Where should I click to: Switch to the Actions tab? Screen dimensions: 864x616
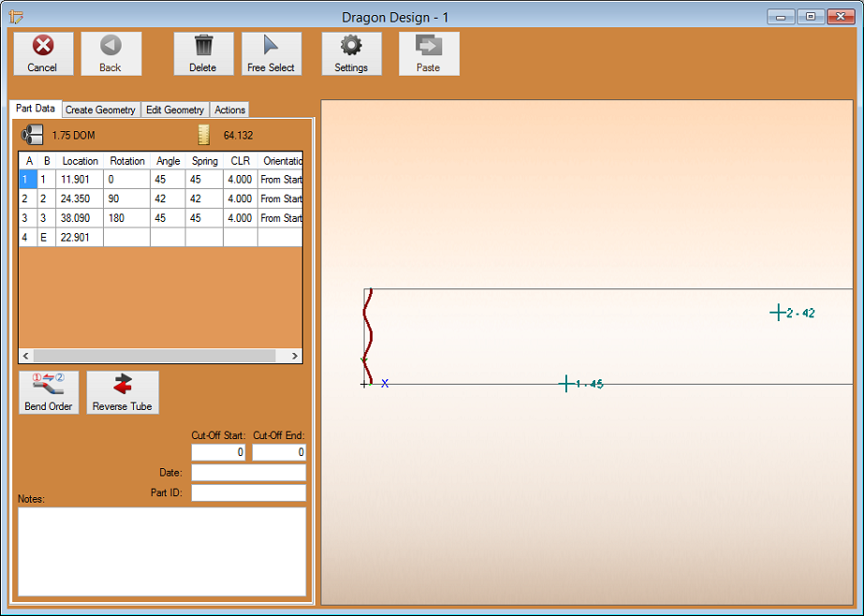229,110
